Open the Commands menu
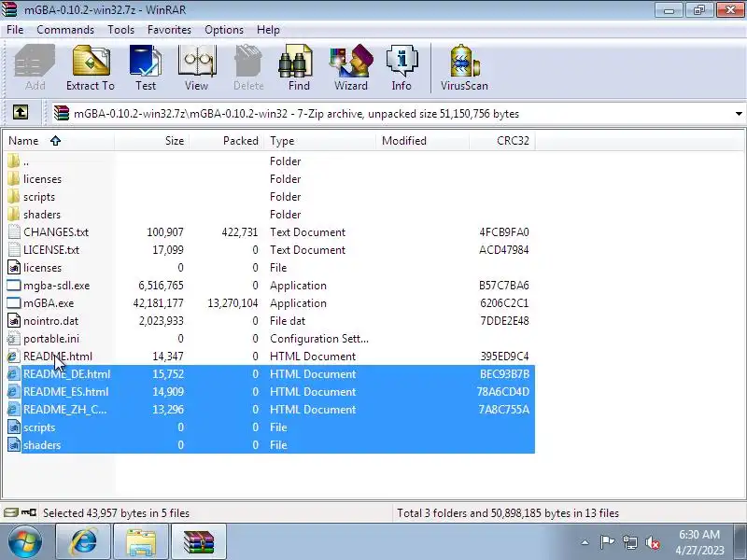This screenshot has height=560, width=747. (65, 30)
